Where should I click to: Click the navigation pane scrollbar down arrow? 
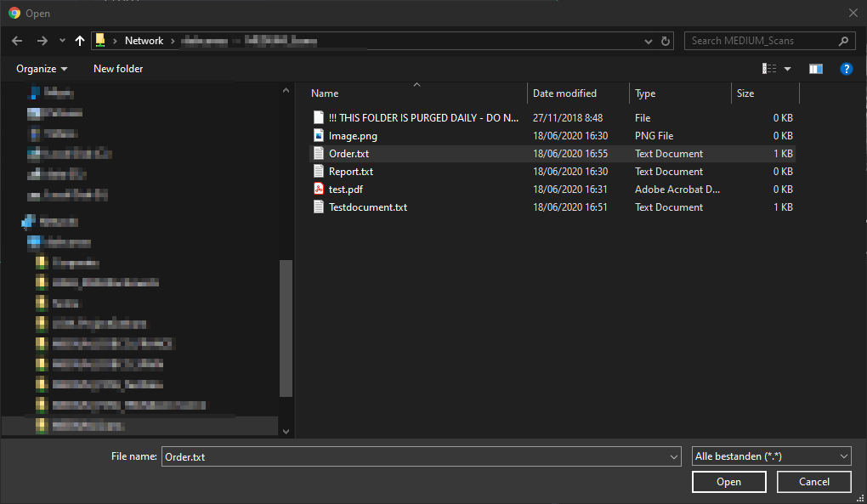[x=286, y=431]
